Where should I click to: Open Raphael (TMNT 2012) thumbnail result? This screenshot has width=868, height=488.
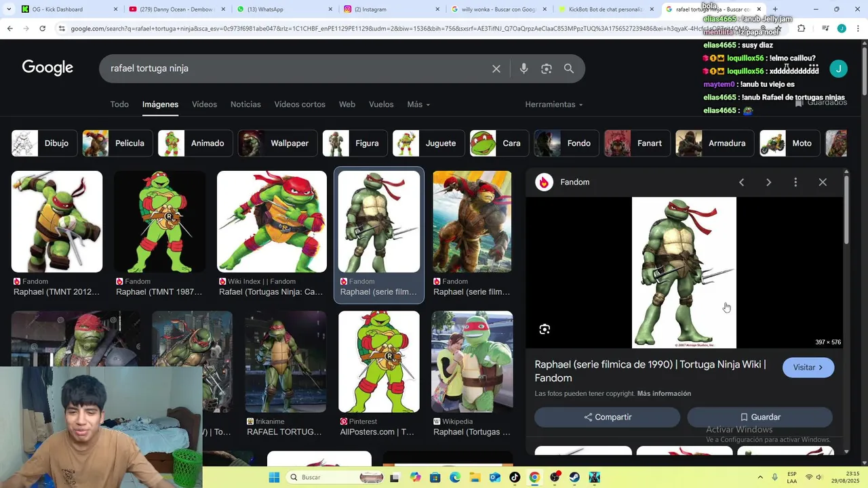click(x=57, y=222)
